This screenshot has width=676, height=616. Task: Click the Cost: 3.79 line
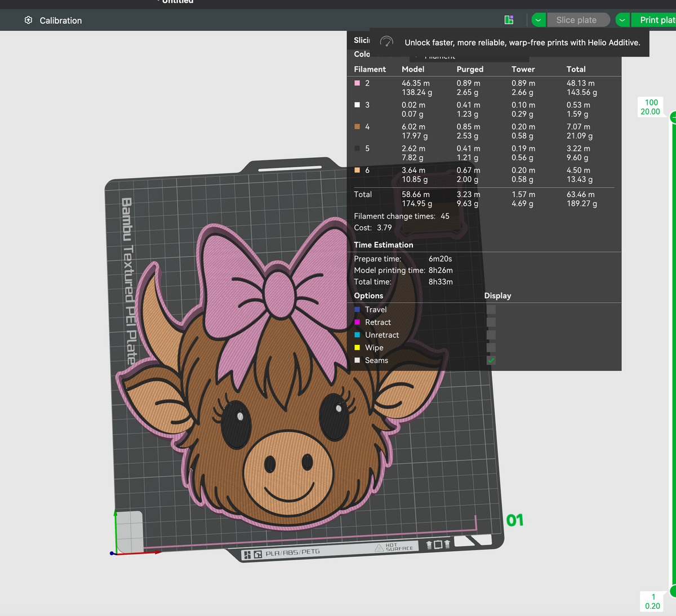[373, 228]
